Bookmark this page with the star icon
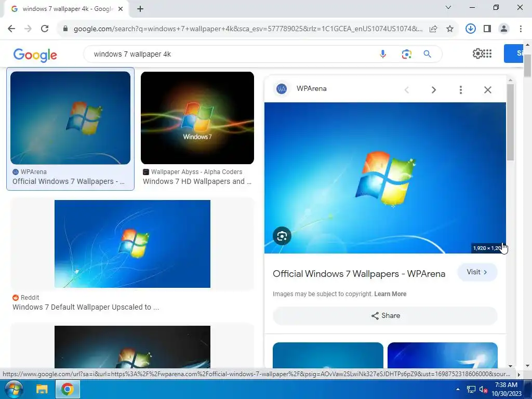 450,29
